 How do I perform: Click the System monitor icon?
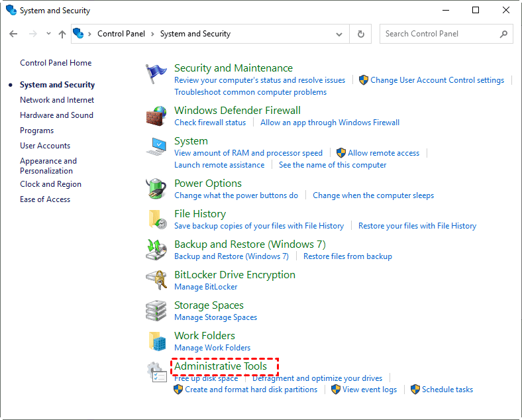tap(156, 146)
